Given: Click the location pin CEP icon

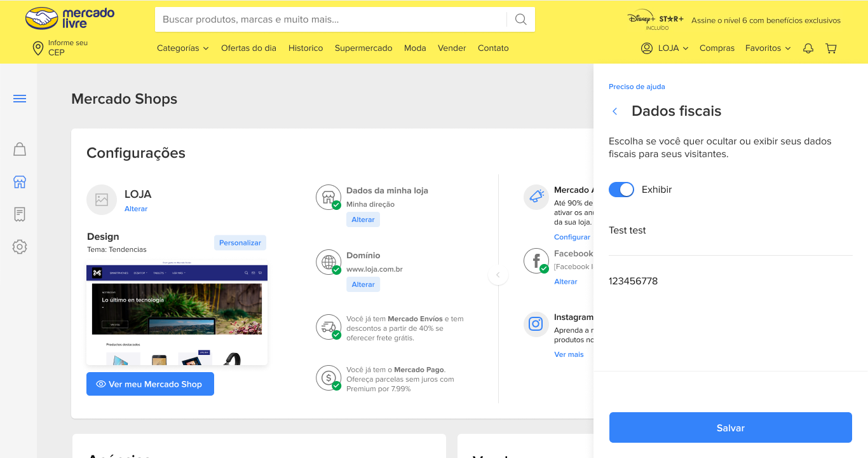Looking at the screenshot, I should coord(38,48).
